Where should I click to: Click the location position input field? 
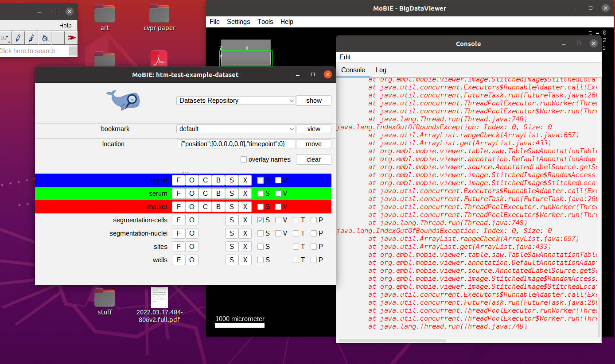pyautogui.click(x=236, y=143)
